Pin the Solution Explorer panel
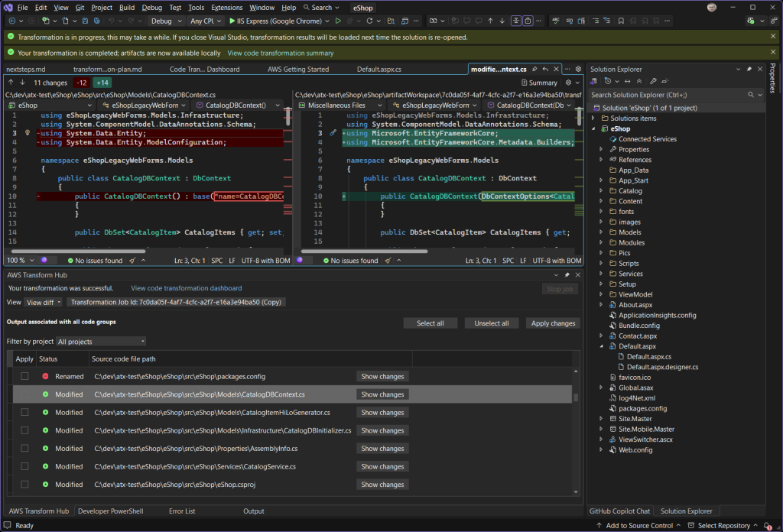Image resolution: width=783 pixels, height=532 pixels. click(x=749, y=69)
